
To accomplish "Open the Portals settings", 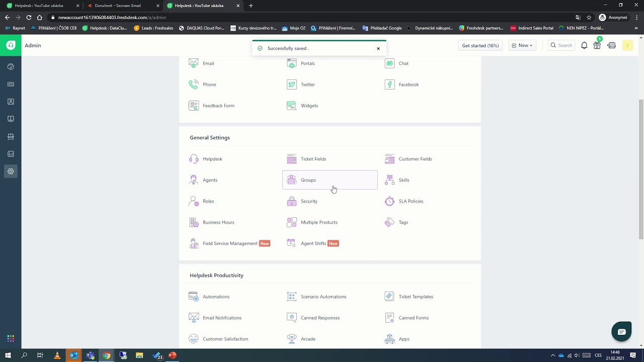I will (x=301, y=63).
